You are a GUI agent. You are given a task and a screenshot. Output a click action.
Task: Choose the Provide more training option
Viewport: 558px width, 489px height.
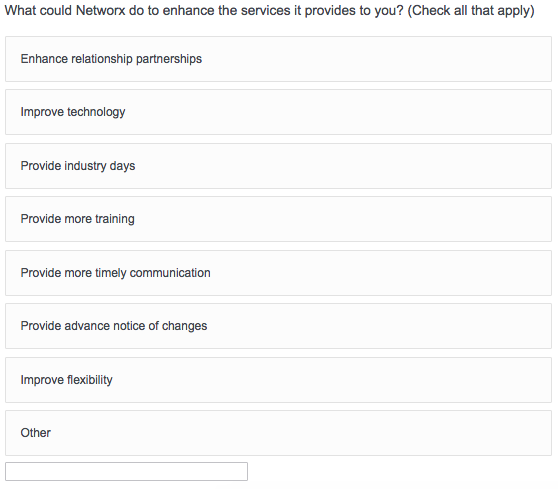tap(278, 219)
